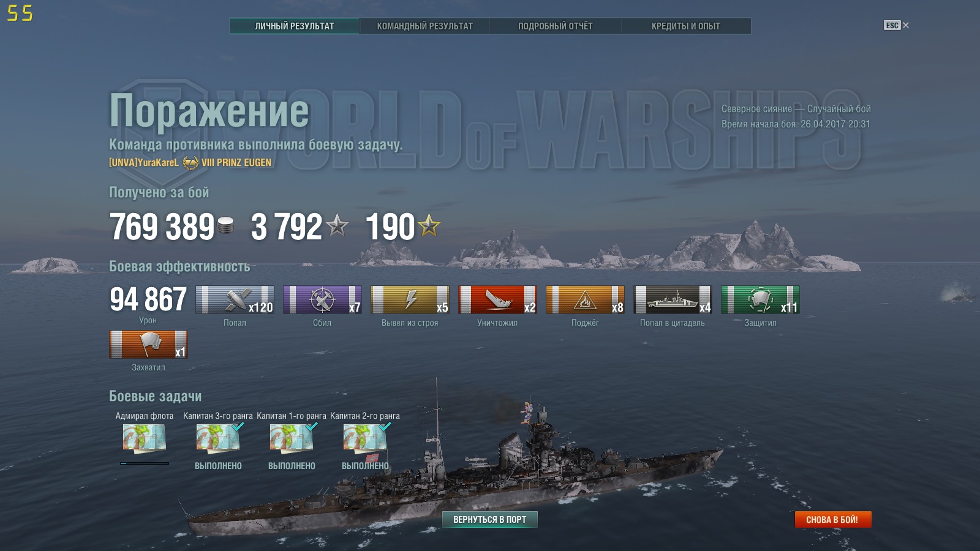Click the fires set x8 ribbon

tap(585, 300)
